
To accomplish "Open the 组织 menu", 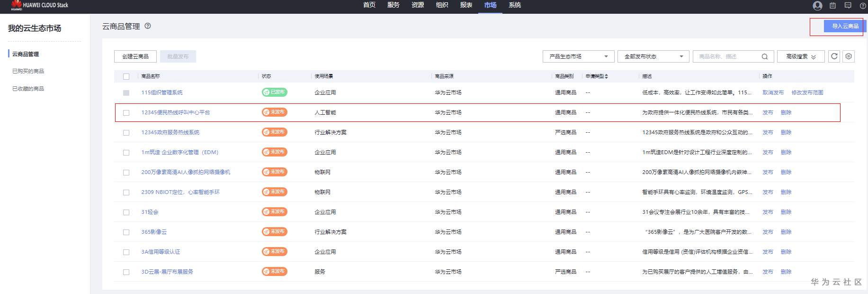I will tap(442, 5).
